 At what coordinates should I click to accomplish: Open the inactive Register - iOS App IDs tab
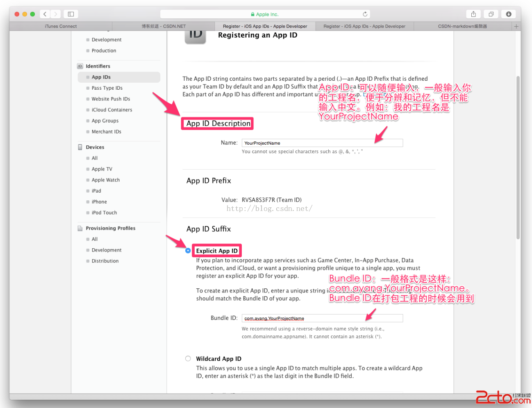pos(364,26)
